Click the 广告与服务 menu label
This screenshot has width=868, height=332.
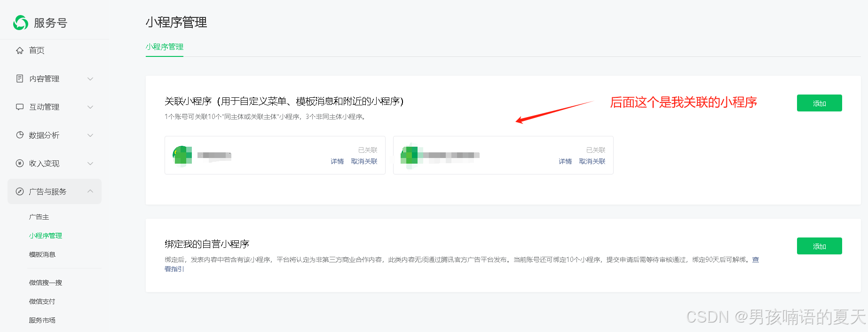pyautogui.click(x=48, y=191)
